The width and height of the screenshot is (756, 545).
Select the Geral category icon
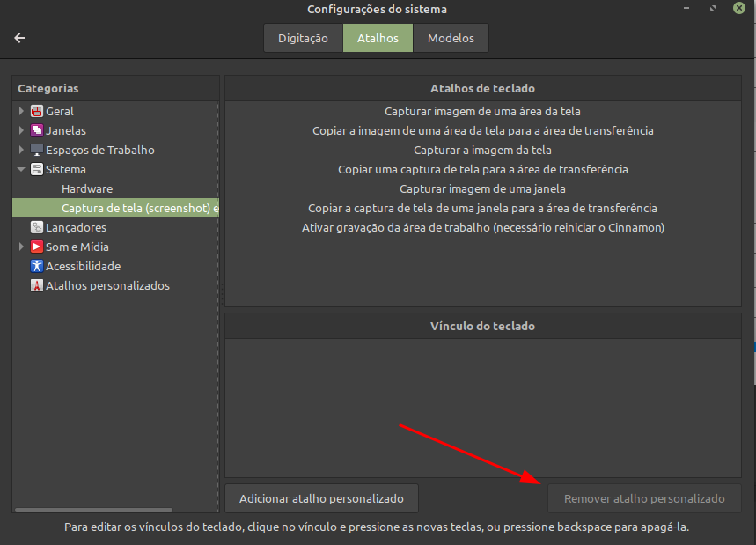click(37, 111)
